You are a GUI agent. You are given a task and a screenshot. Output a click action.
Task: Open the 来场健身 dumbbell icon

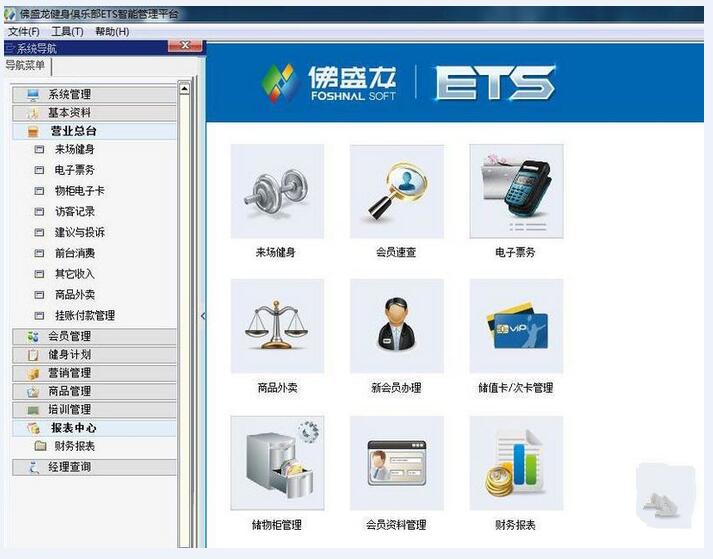pos(277,191)
